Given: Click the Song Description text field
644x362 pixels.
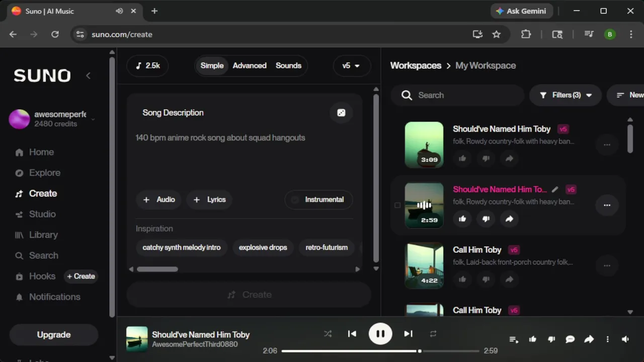Looking at the screenshot, I should click(245, 156).
